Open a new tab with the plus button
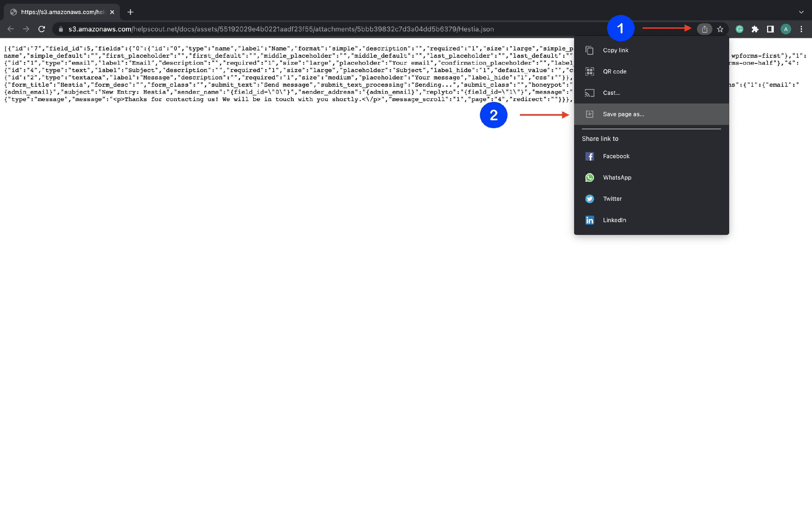This screenshot has width=812, height=508. (130, 12)
